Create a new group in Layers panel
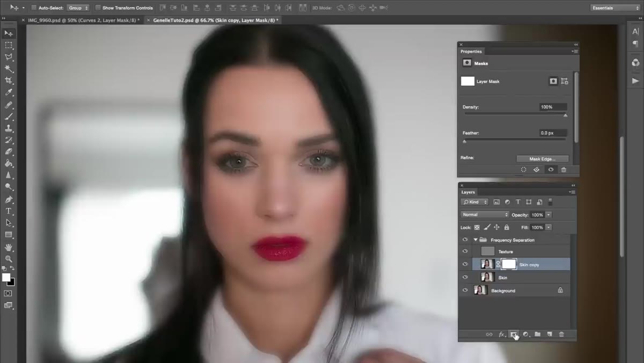The image size is (644, 363). [x=538, y=334]
